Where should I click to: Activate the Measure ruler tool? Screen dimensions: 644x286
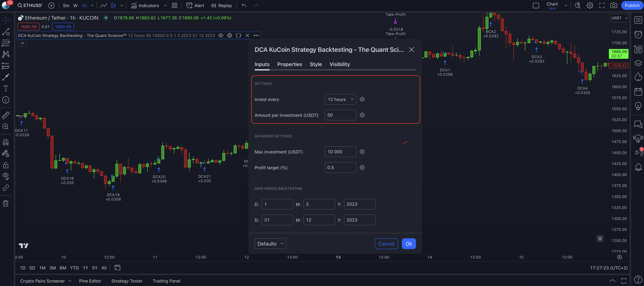coord(6,115)
